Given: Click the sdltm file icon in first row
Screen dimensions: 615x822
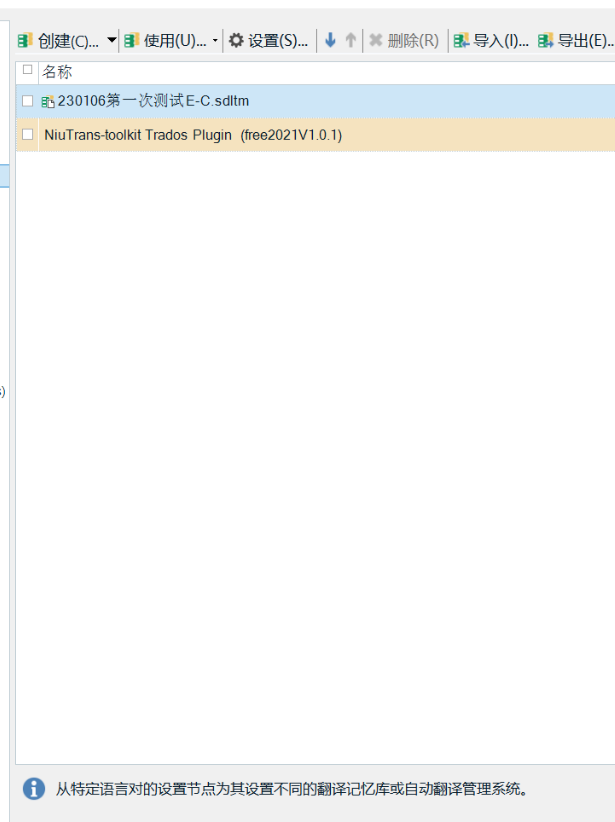Looking at the screenshot, I should [x=48, y=101].
